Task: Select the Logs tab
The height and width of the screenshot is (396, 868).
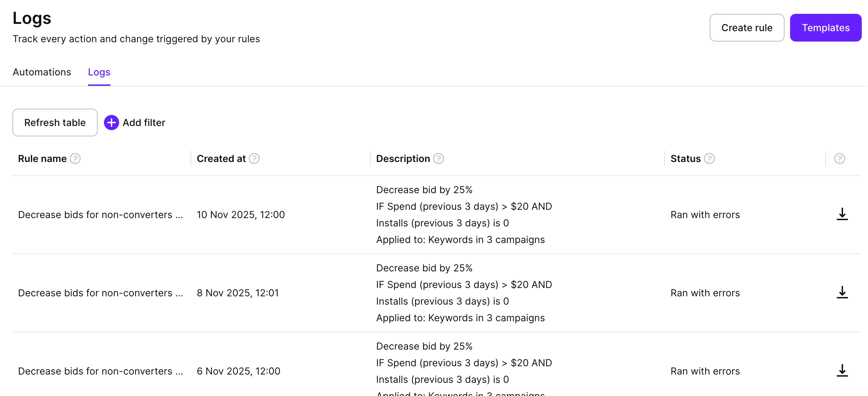Action: (x=99, y=72)
